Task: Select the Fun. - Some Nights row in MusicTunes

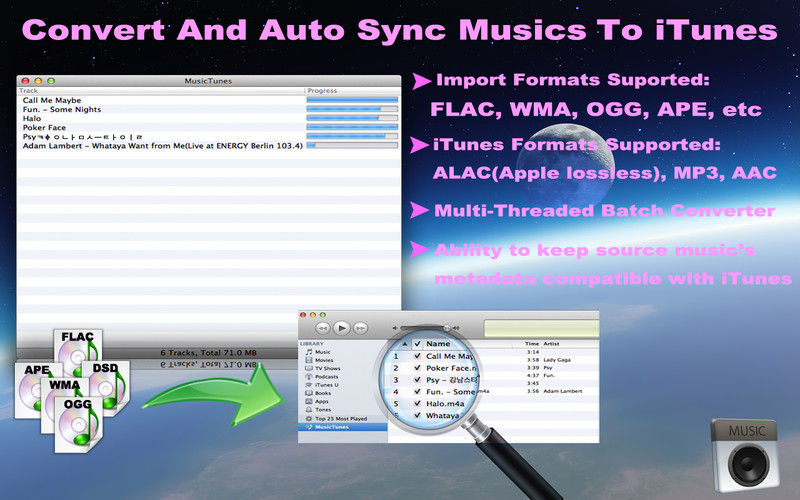Action: [209, 110]
